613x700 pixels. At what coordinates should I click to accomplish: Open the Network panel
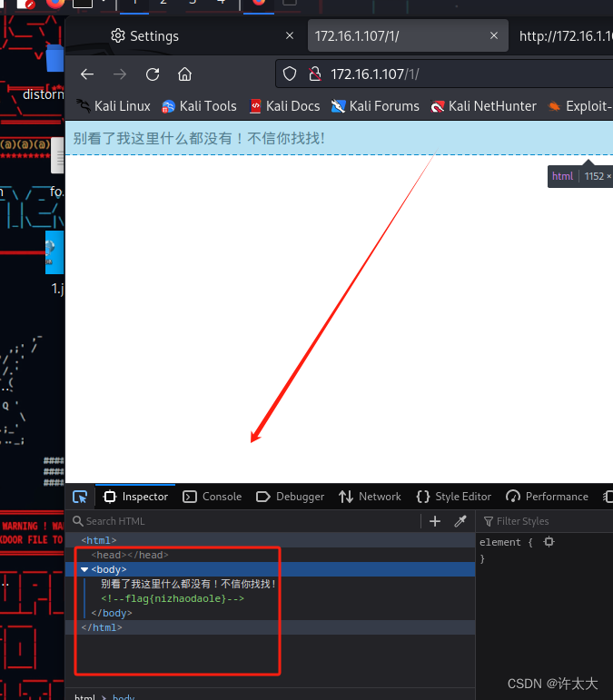371,497
